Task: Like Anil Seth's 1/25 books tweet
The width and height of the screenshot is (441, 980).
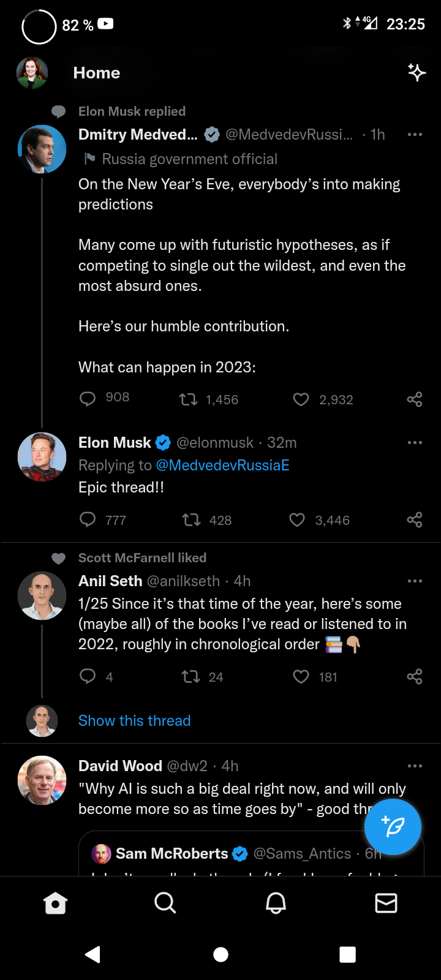Action: pyautogui.click(x=301, y=676)
